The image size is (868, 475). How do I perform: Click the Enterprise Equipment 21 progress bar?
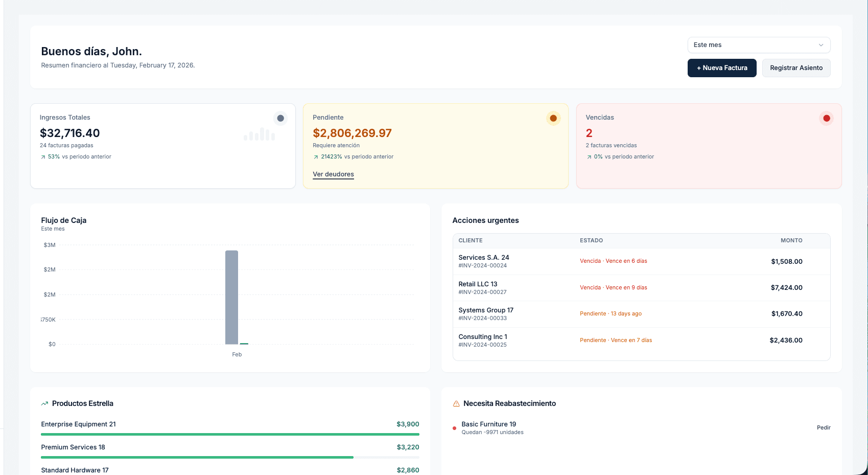230,434
